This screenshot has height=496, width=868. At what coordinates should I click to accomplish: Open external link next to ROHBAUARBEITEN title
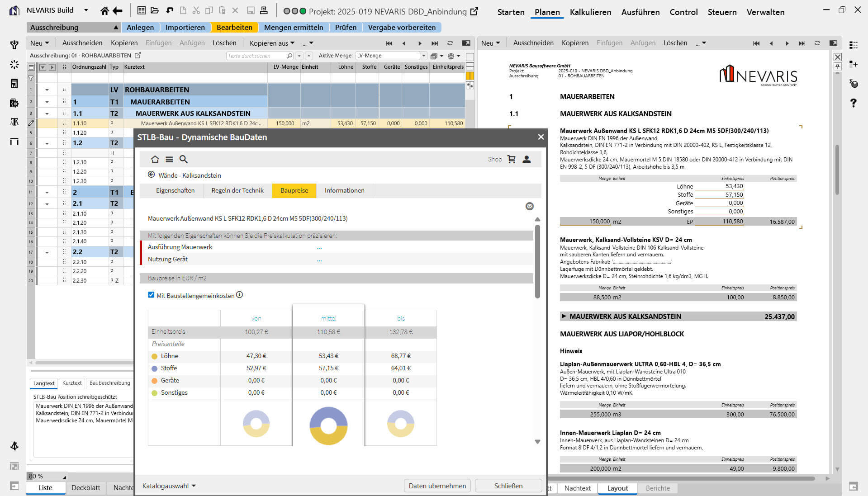point(138,55)
